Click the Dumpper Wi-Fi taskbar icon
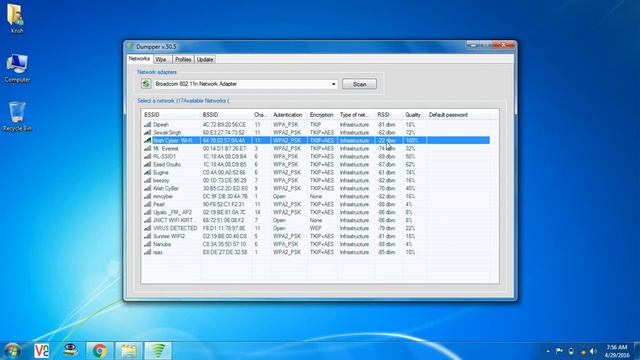Viewport: 640px width, 360px height. coord(158,351)
